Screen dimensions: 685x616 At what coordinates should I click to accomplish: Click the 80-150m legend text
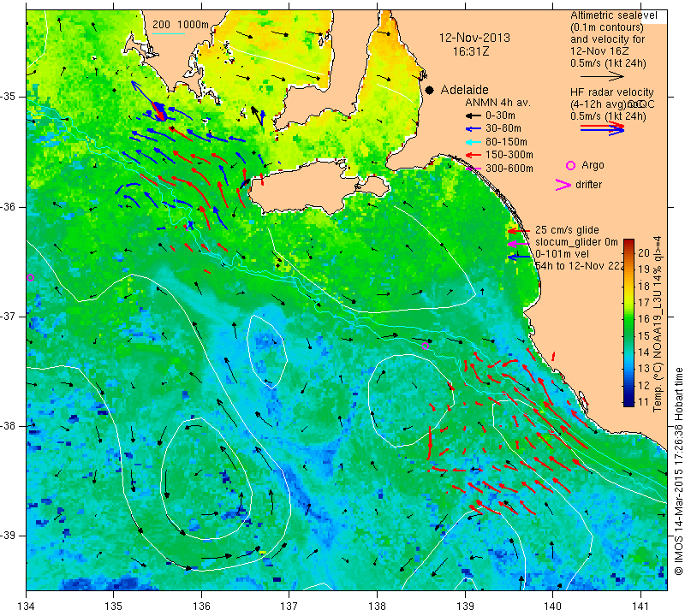[506, 142]
